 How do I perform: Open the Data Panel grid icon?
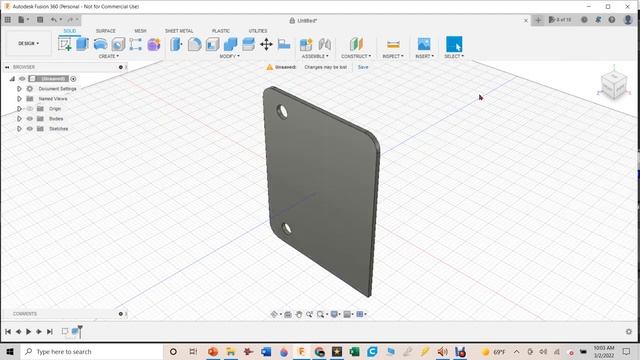coord(7,20)
